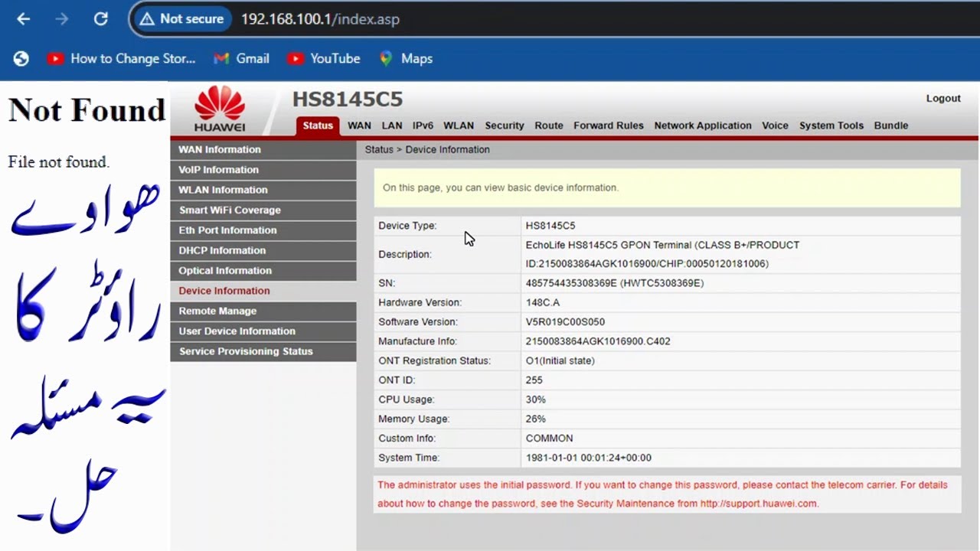Open WAN Information in sidebar
980x551 pixels.
click(x=263, y=149)
